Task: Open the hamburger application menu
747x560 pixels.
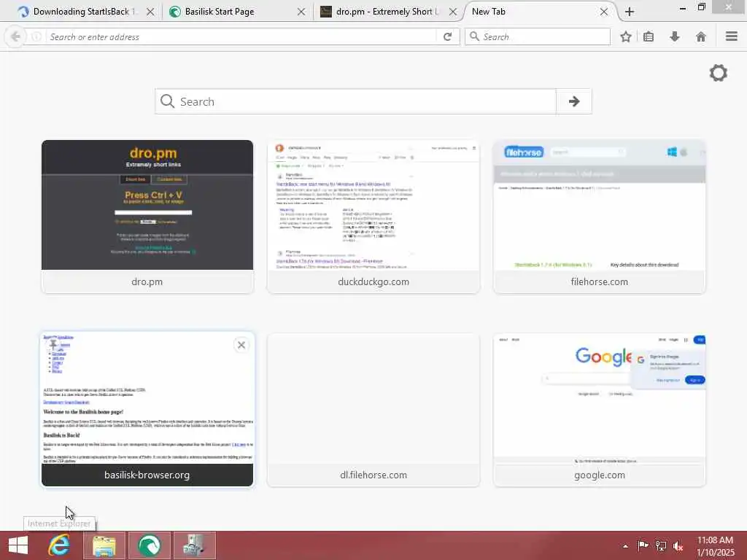Action: (731, 36)
